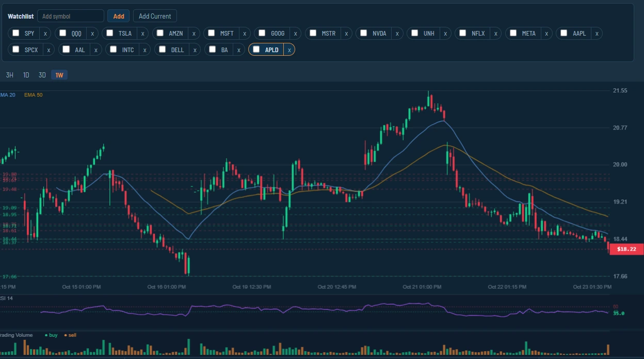Select the 3D timeframe tab
The width and height of the screenshot is (644, 359).
click(42, 75)
